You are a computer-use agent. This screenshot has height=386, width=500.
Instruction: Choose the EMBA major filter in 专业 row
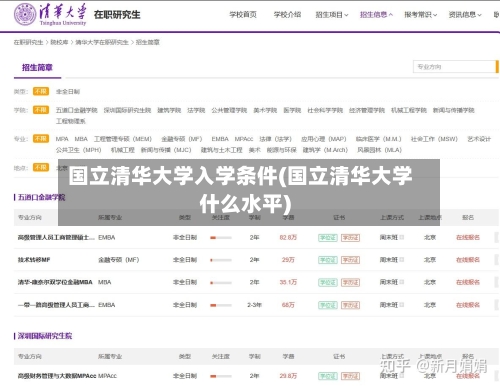click(x=220, y=139)
